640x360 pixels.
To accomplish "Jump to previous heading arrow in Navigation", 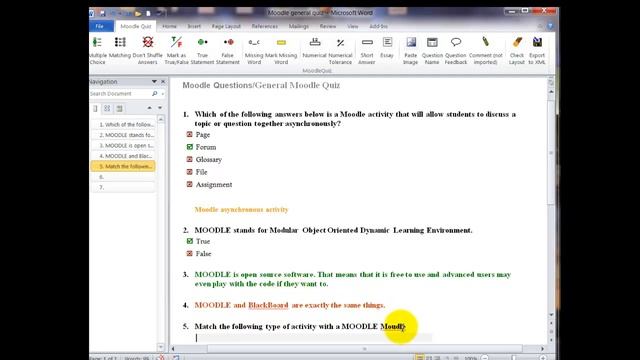I will coord(149,108).
